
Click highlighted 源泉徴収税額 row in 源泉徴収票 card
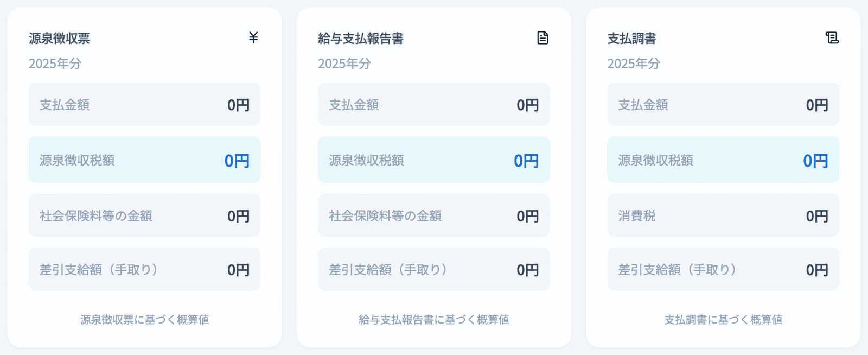[144, 160]
